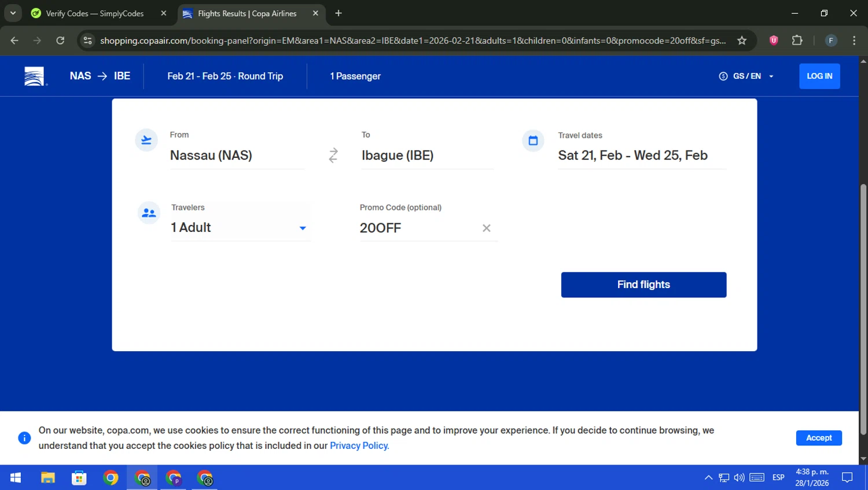Open Microsoft Store from the taskbar
This screenshot has height=490, width=868.
coord(79,478)
